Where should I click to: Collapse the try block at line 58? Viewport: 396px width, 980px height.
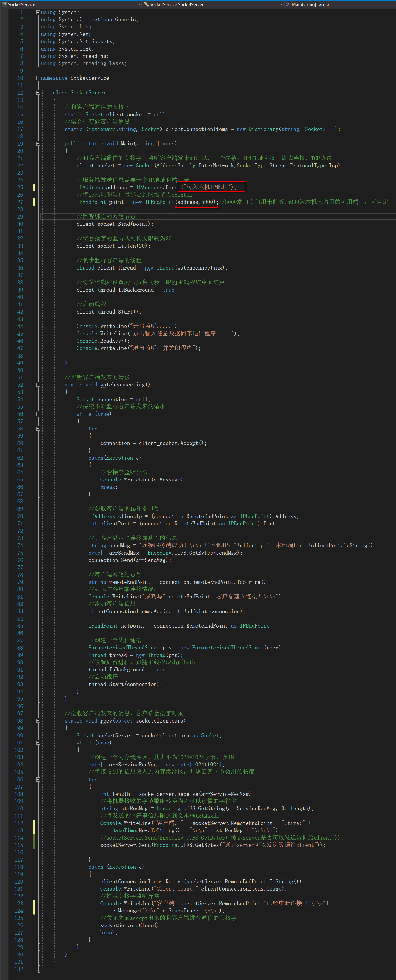tap(38, 428)
